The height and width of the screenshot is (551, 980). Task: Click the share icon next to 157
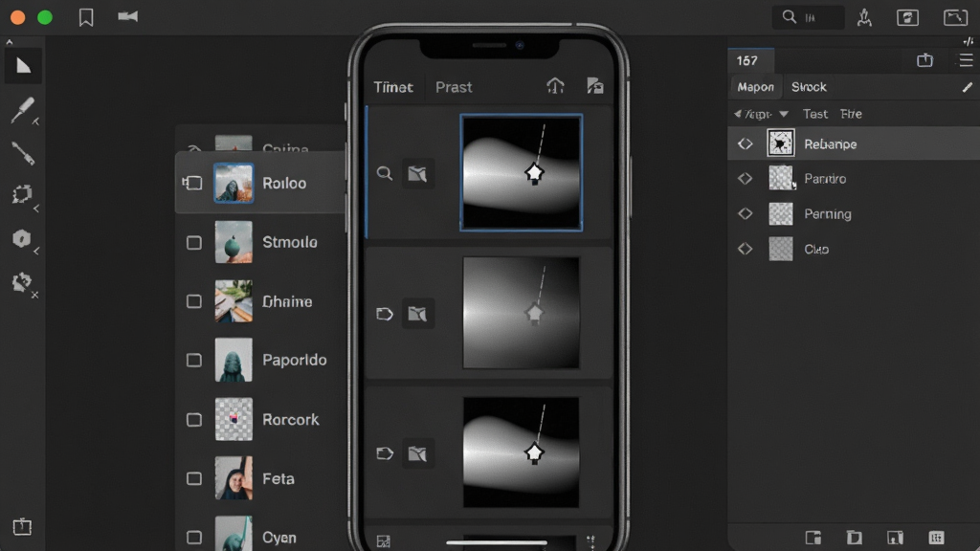point(925,60)
